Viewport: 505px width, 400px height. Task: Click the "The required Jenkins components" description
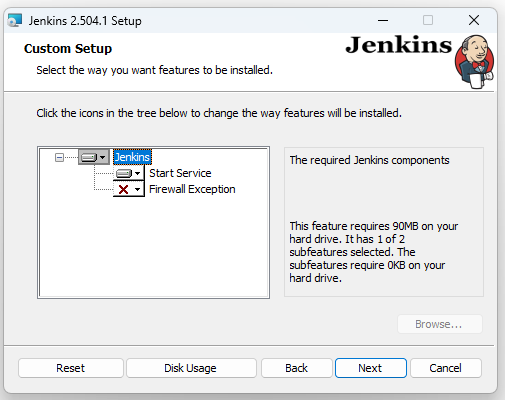(x=369, y=160)
